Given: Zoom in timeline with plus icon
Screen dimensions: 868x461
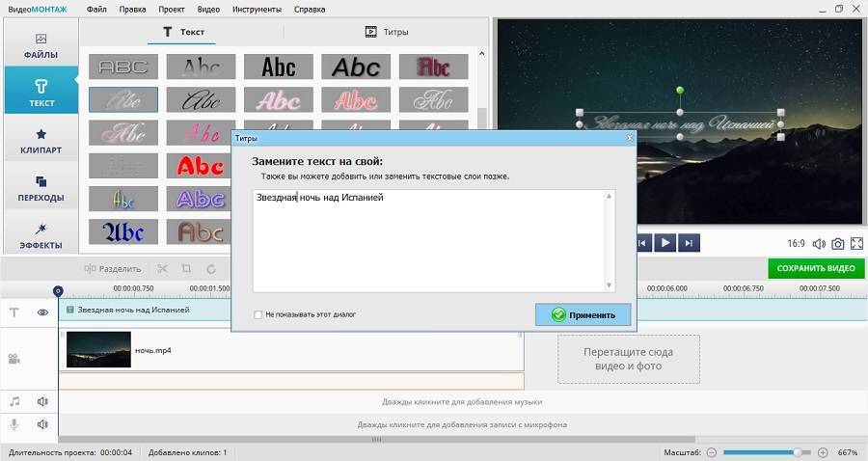Looking at the screenshot, I should point(823,452).
